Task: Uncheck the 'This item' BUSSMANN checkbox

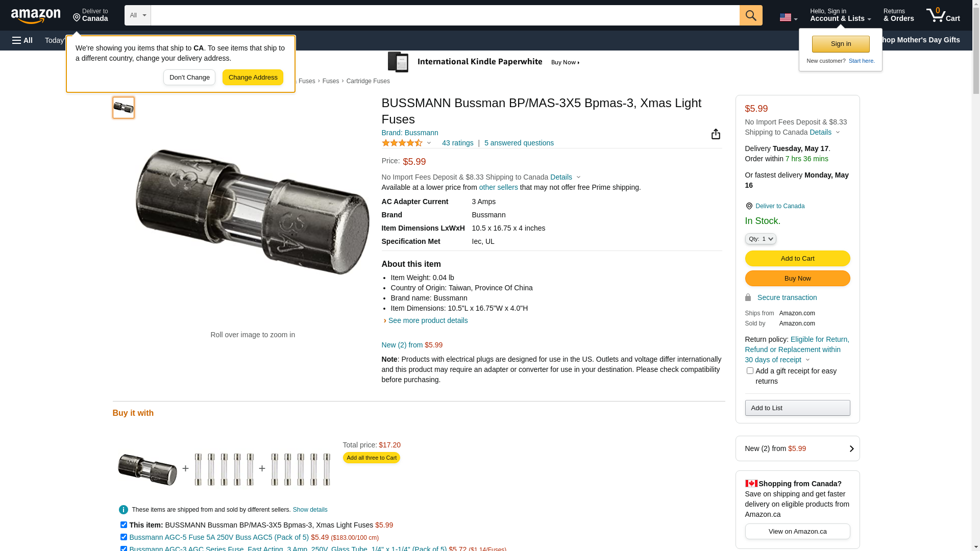Action: (x=124, y=524)
